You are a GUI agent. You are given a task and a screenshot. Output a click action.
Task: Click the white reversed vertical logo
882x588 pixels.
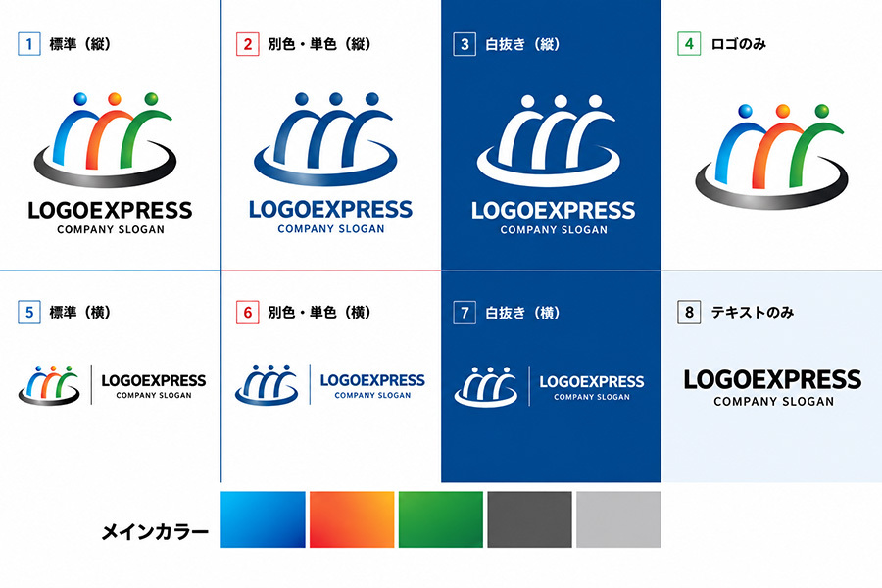pos(549,141)
